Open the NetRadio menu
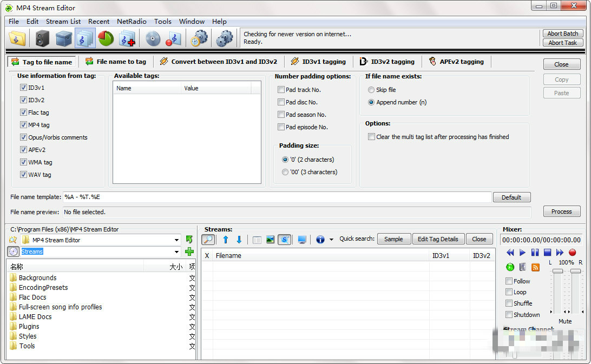591x364 pixels. pyautogui.click(x=132, y=21)
